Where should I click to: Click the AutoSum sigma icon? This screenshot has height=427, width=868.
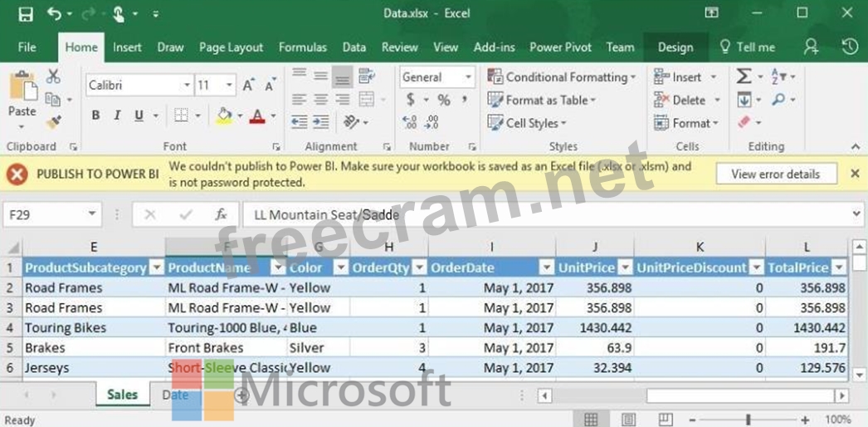tap(744, 76)
